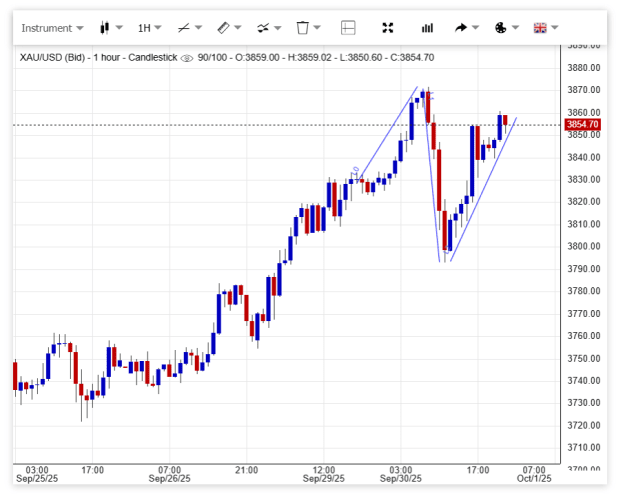Click the volume bars icon

pos(427,28)
